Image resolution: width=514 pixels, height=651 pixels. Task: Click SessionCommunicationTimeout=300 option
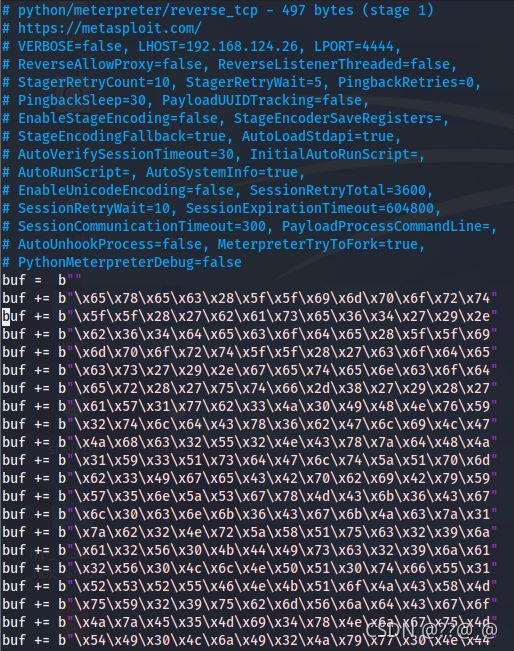tap(142, 226)
